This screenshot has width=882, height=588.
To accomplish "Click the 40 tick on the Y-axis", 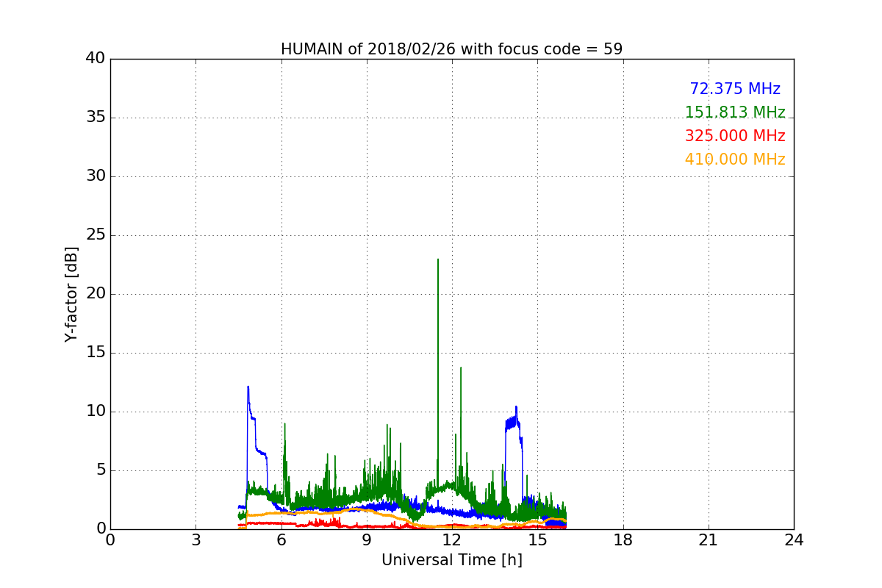I will pos(96,59).
